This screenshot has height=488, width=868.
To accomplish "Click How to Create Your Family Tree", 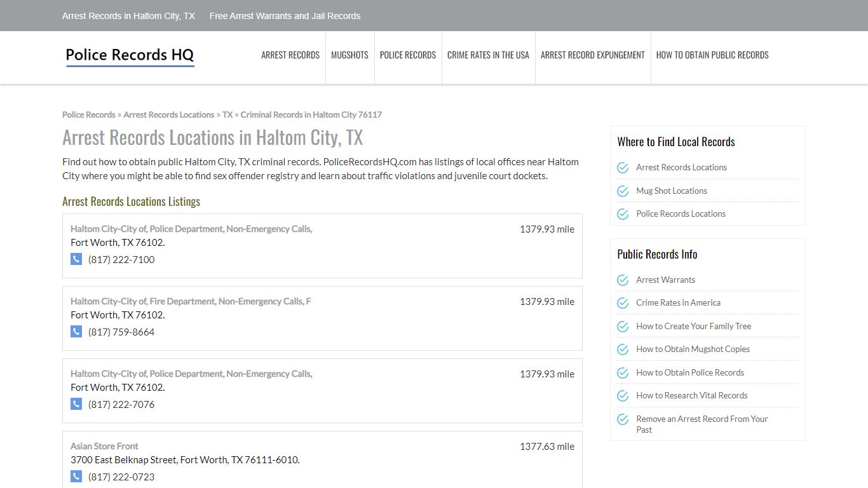I will 694,326.
